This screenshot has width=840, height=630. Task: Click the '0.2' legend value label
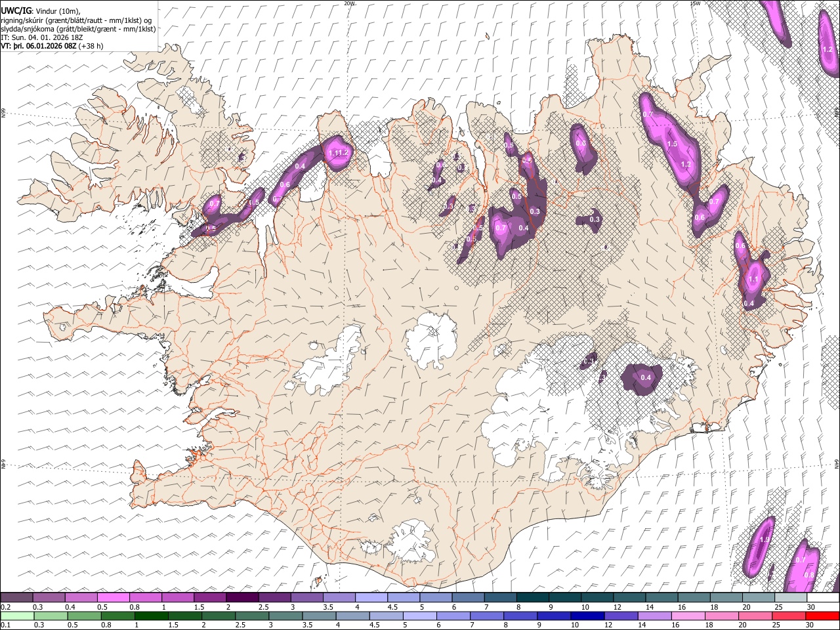coord(5,607)
